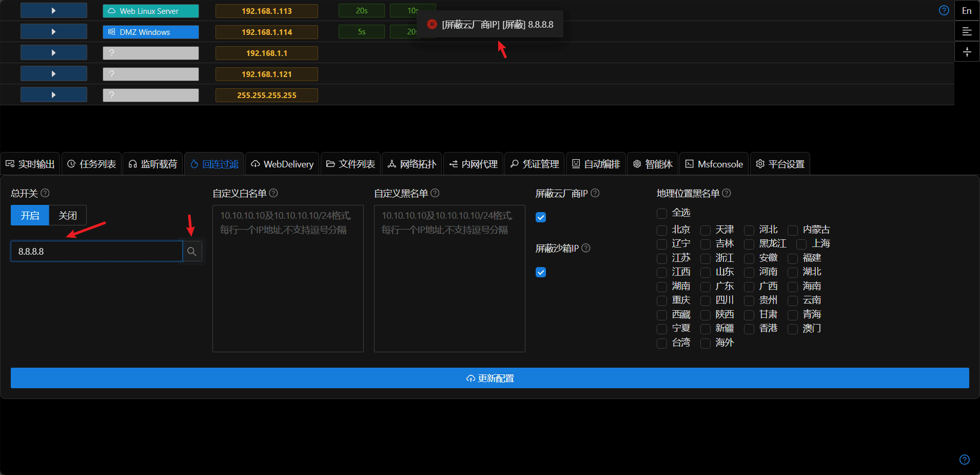Screen dimensions: 980x475
Task: Expand the 255.255.255.255 row arrow
Action: pos(54,95)
